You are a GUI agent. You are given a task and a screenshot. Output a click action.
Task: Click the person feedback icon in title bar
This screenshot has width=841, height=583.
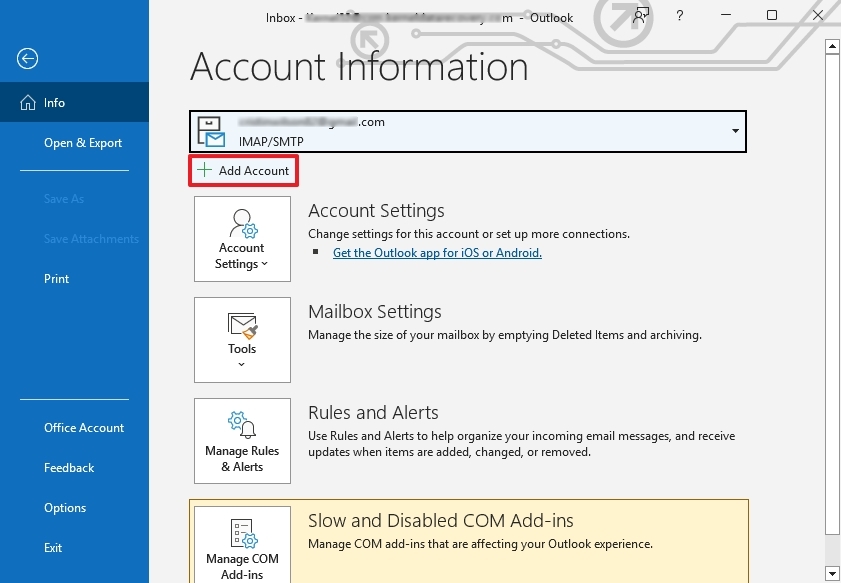pos(640,16)
